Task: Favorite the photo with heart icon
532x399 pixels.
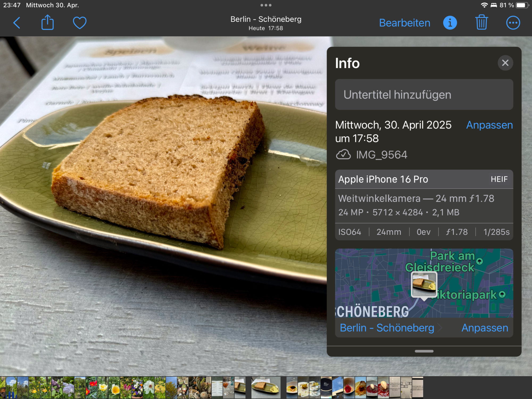Action: pyautogui.click(x=80, y=23)
